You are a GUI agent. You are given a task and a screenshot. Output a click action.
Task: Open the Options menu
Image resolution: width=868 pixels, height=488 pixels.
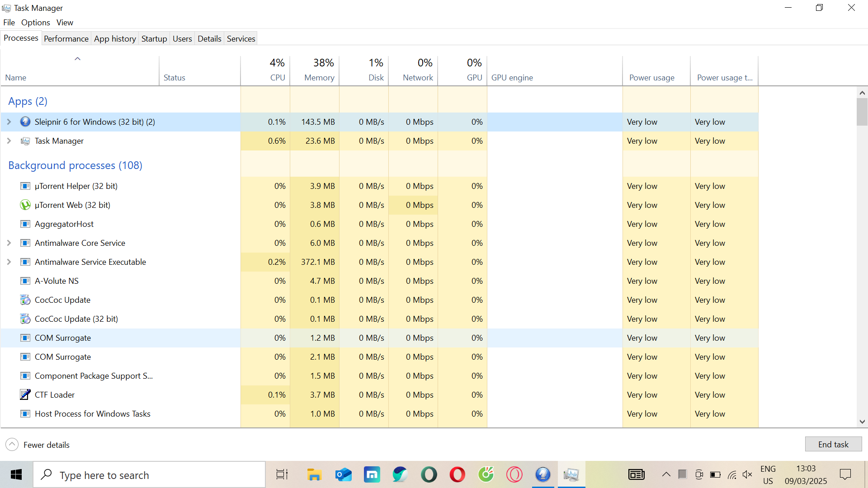pyautogui.click(x=35, y=23)
